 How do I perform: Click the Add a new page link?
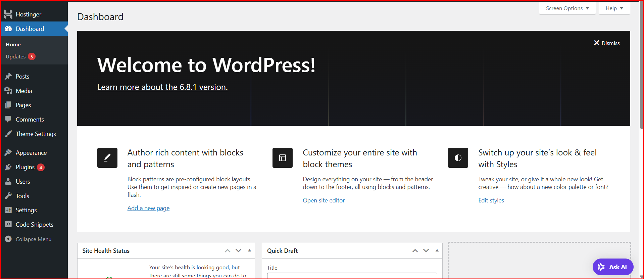(148, 208)
